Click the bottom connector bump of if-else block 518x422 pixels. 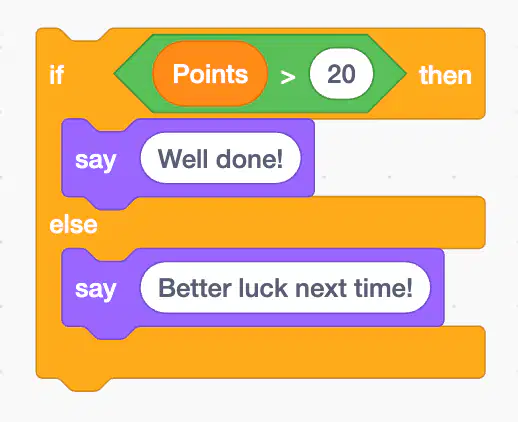[x=89, y=384]
